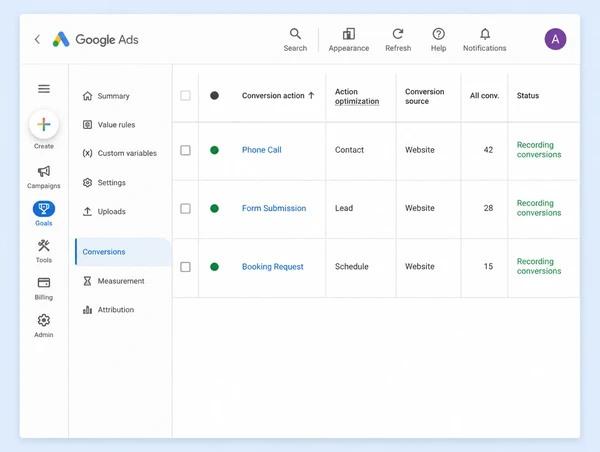Viewport: 600px width, 452px height.
Task: Check the Phone Call row checkbox
Action: [185, 150]
